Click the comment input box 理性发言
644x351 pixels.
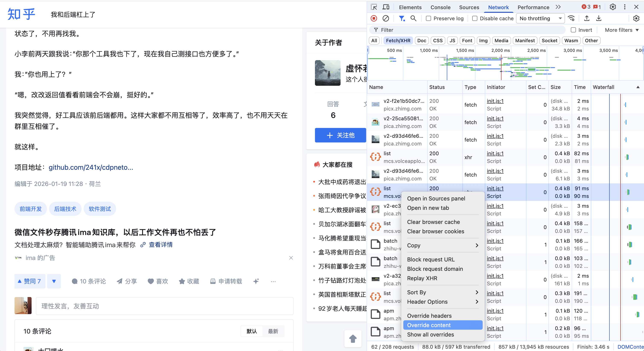[x=165, y=306]
